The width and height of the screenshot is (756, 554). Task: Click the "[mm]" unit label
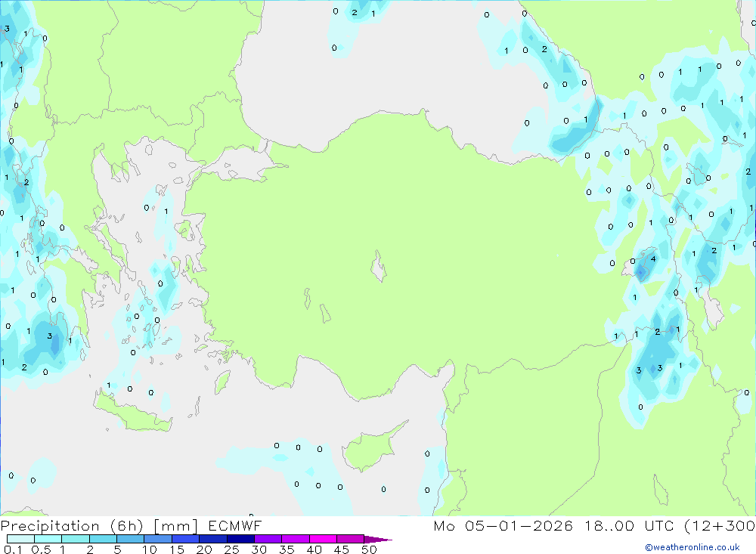tap(176, 526)
